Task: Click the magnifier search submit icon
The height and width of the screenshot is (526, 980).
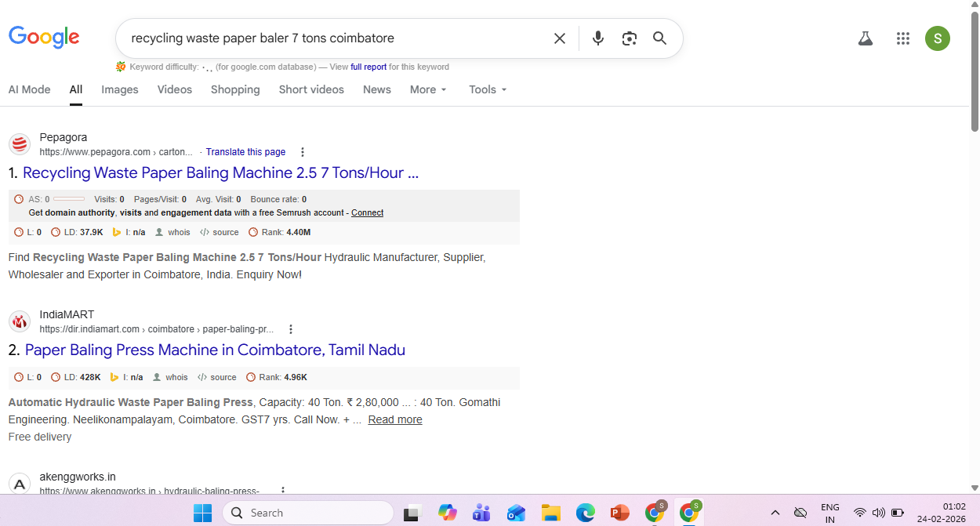Action: (660, 38)
